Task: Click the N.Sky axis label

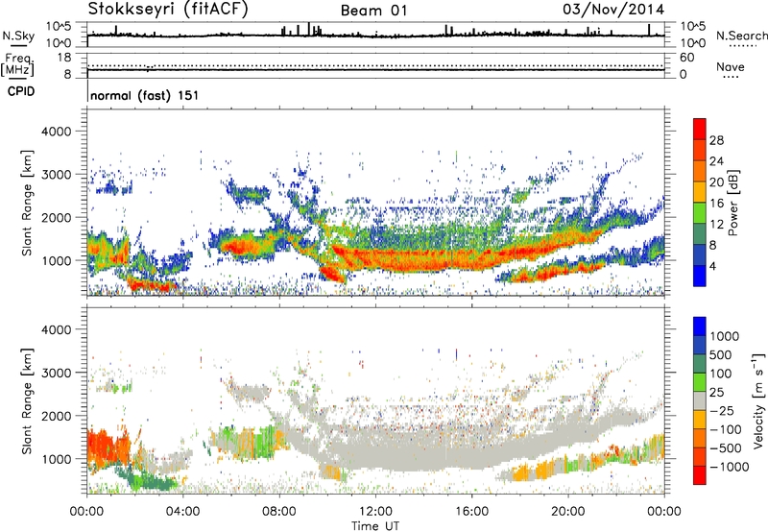Action: (18, 36)
